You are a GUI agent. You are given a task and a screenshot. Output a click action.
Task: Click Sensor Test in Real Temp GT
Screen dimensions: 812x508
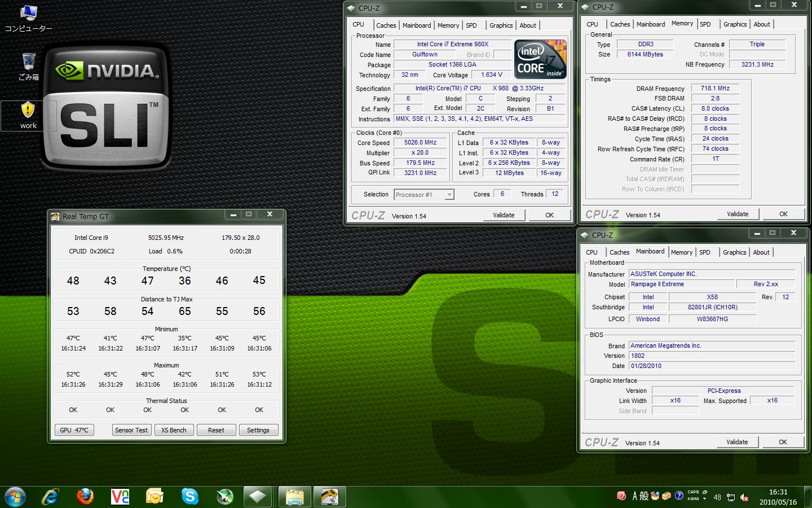[x=131, y=430]
